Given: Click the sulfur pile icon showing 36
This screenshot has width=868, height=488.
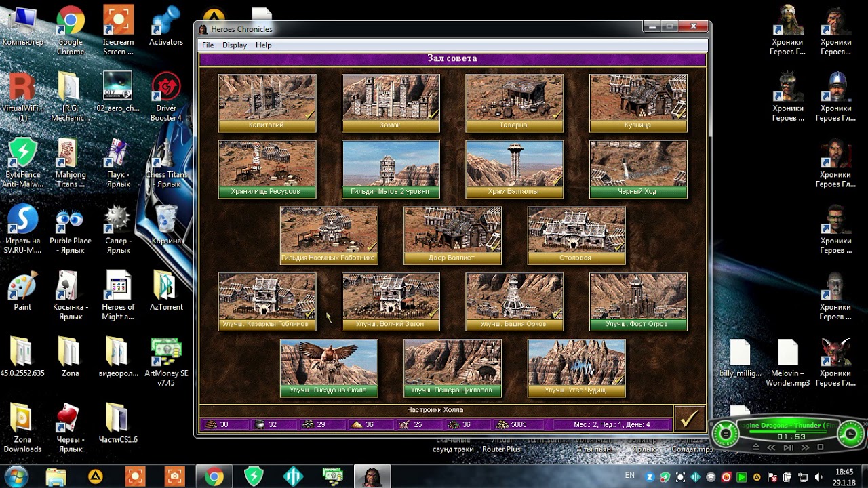Looking at the screenshot, I should [x=357, y=424].
